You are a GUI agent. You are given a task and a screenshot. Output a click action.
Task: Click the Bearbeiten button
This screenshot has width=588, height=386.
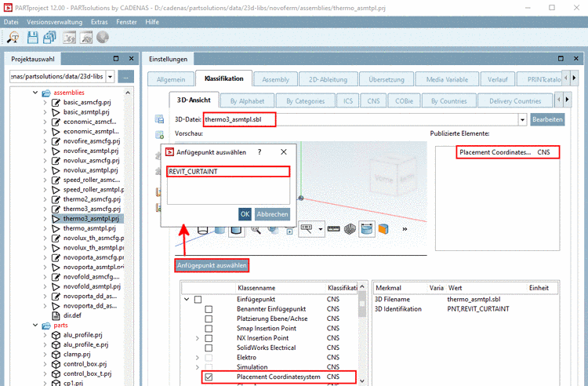[547, 120]
